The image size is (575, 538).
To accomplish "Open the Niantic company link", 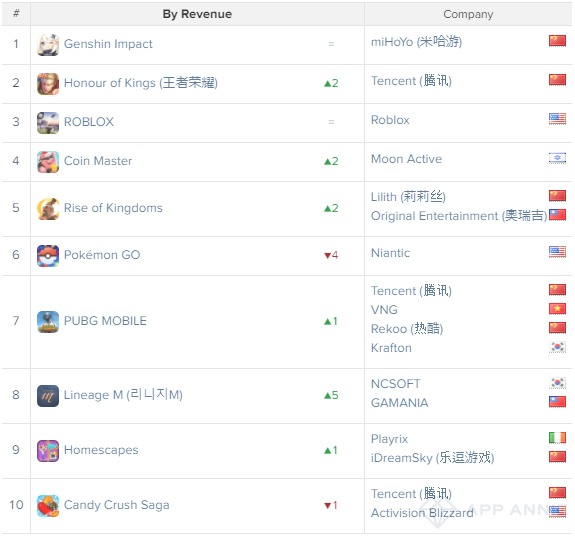I will pyautogui.click(x=390, y=253).
